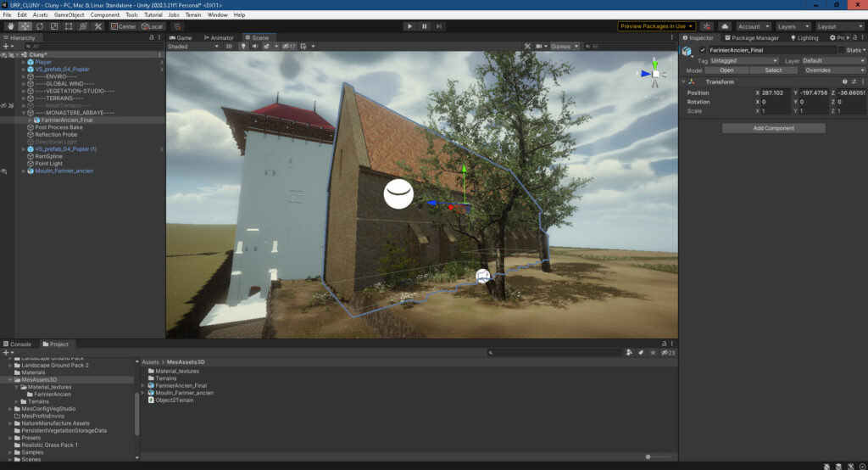This screenshot has width=868, height=470.
Task: Select the Move tool
Action: coord(25,26)
